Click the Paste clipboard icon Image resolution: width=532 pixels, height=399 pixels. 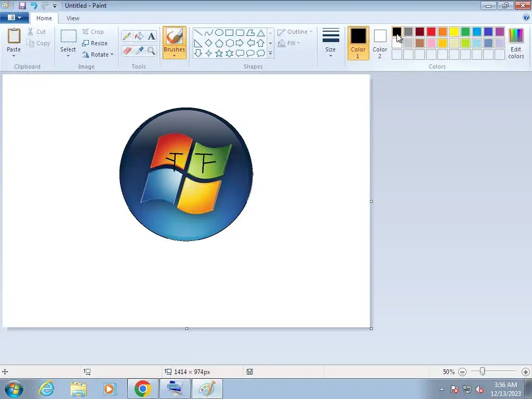point(14,36)
